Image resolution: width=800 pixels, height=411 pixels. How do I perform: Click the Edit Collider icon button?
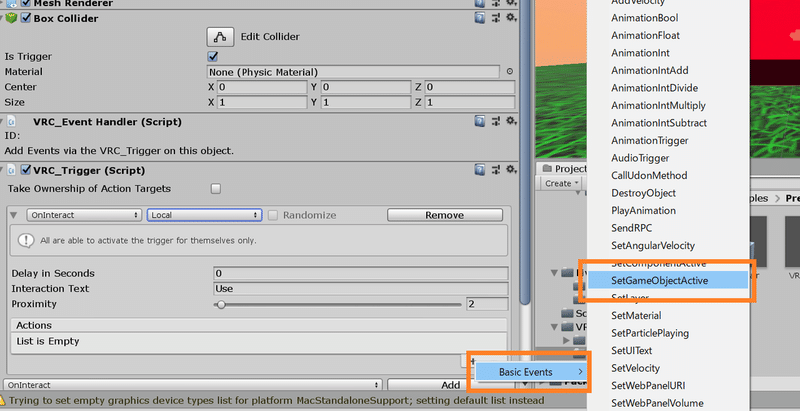point(220,37)
